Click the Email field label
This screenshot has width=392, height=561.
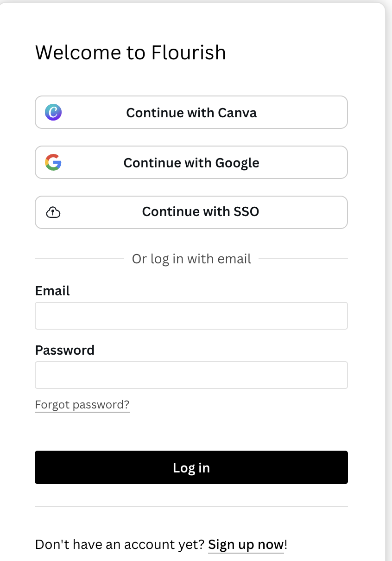[52, 291]
